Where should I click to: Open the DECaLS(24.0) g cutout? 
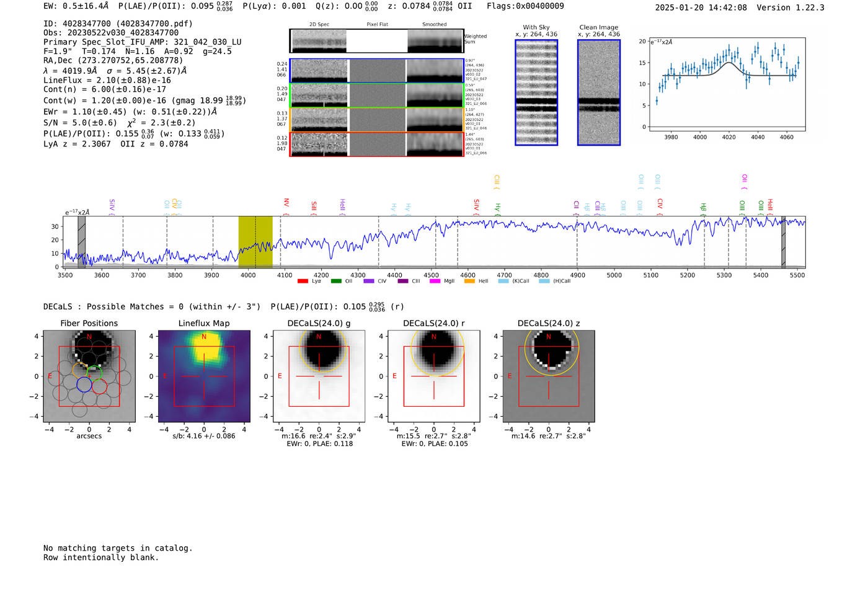(x=319, y=376)
